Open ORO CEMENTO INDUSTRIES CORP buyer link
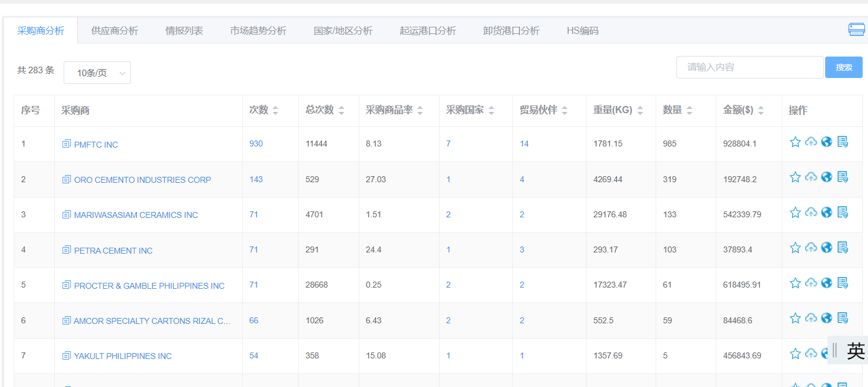 coord(143,180)
